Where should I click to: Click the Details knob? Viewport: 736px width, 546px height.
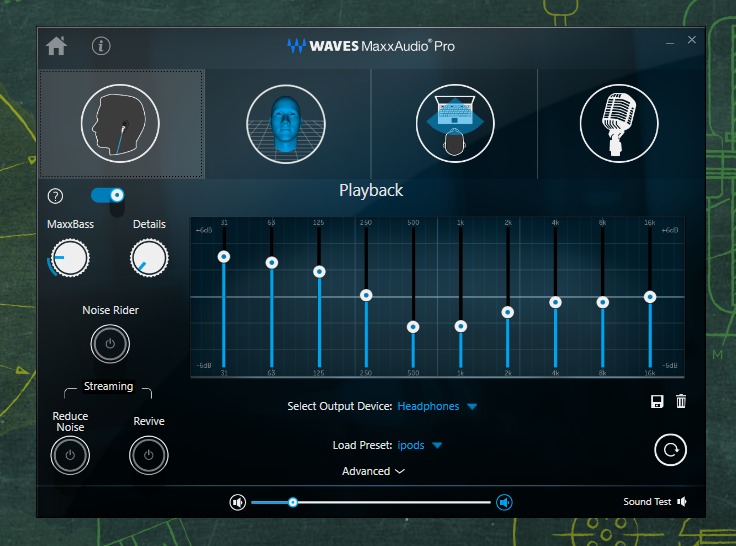149,258
